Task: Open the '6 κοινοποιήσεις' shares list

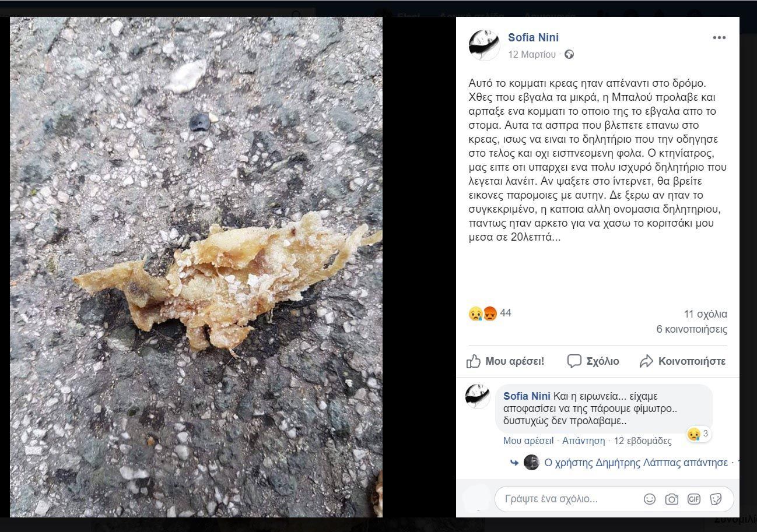Action: click(x=692, y=330)
